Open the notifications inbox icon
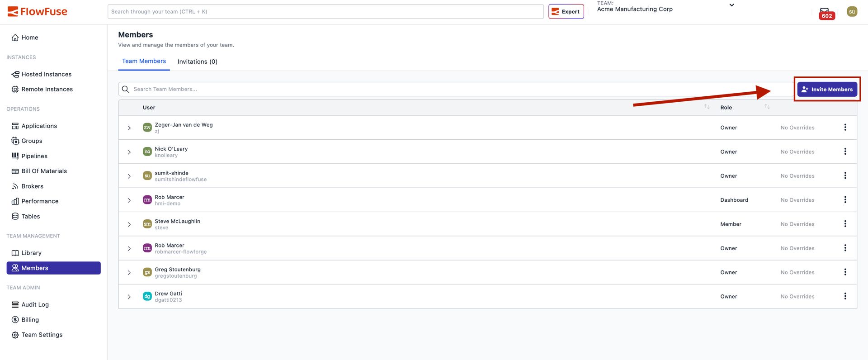Screen dimensions: 868x360 pyautogui.click(x=825, y=12)
